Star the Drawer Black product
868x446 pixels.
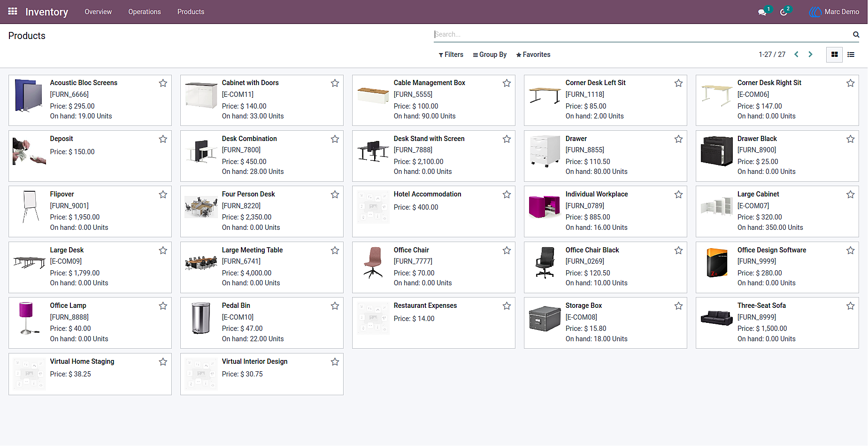(x=850, y=139)
